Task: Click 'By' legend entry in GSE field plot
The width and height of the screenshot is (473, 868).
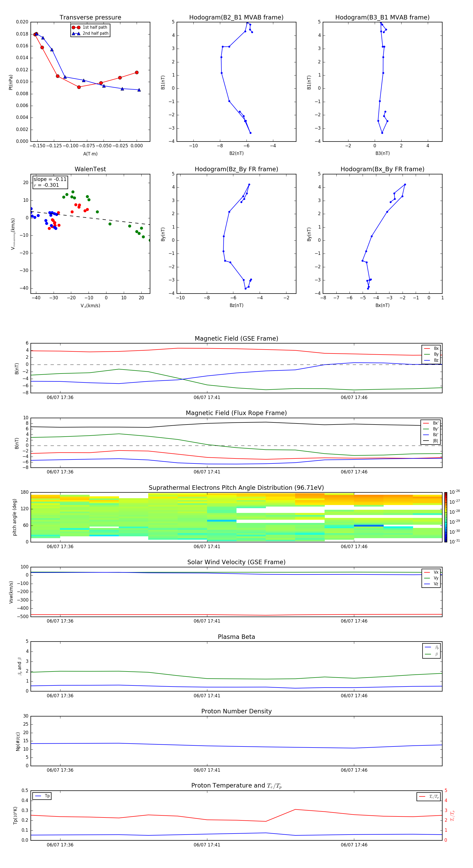Action: [x=431, y=355]
